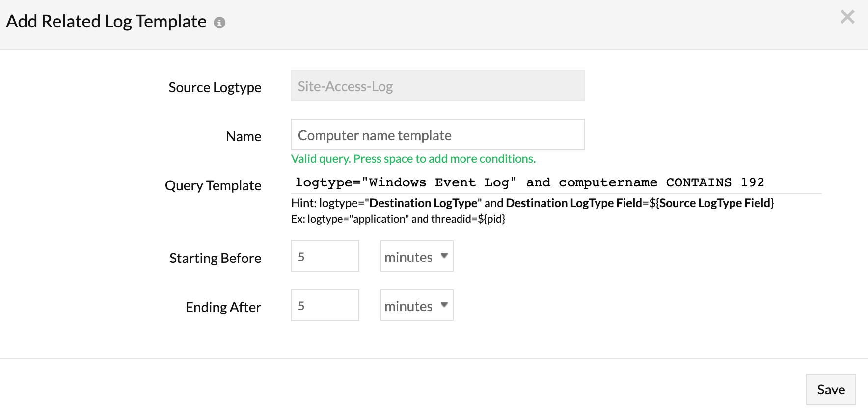Close the Add Related Log Template dialog

(847, 17)
